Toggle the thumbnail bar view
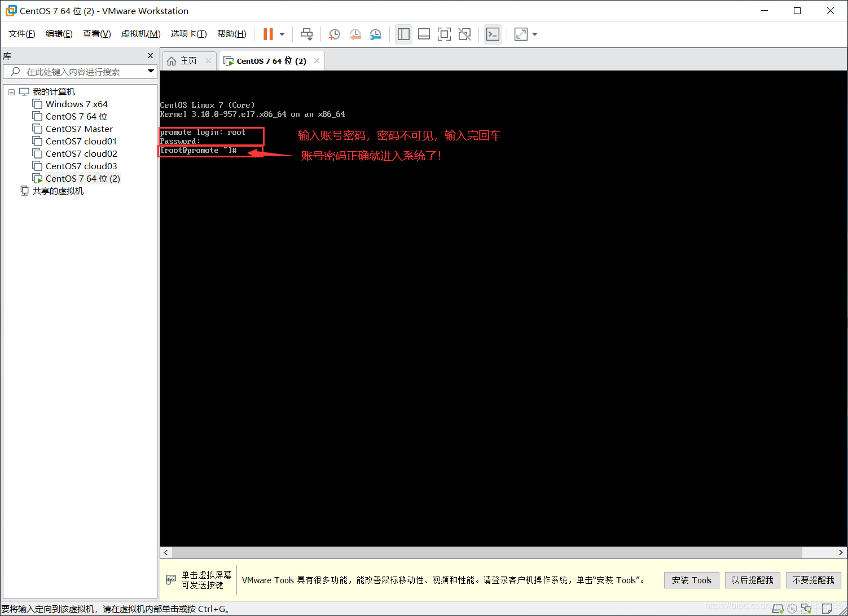Screen dimensions: 848x616 (424, 34)
